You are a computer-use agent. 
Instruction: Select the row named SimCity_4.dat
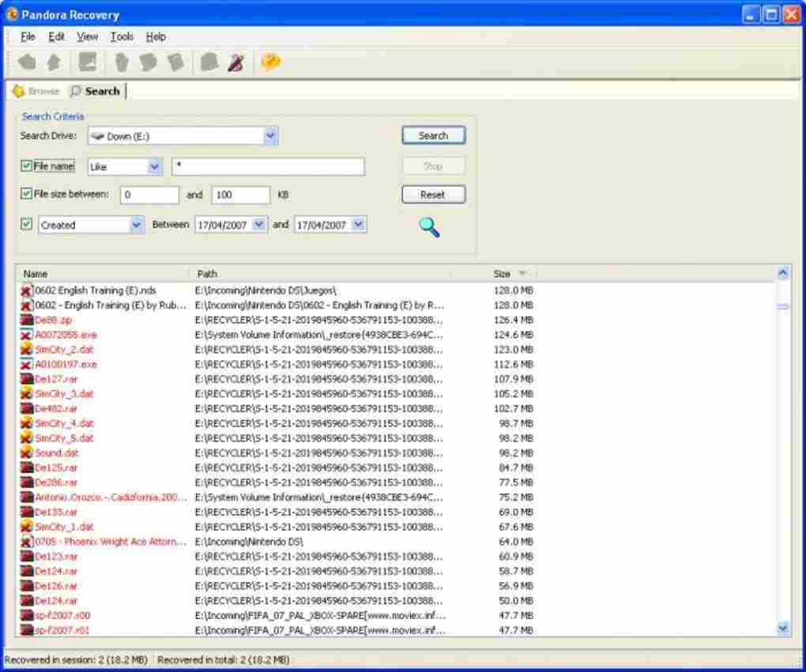click(x=64, y=423)
